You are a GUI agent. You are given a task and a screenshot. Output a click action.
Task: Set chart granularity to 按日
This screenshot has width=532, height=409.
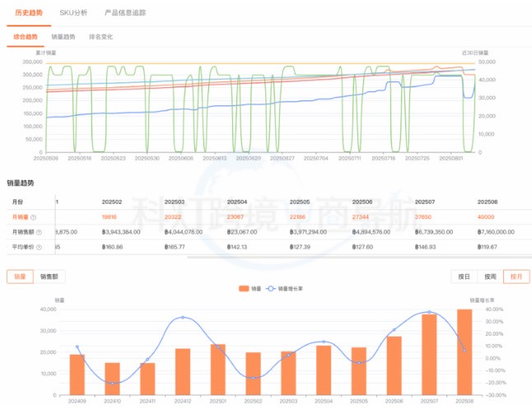[464, 277]
